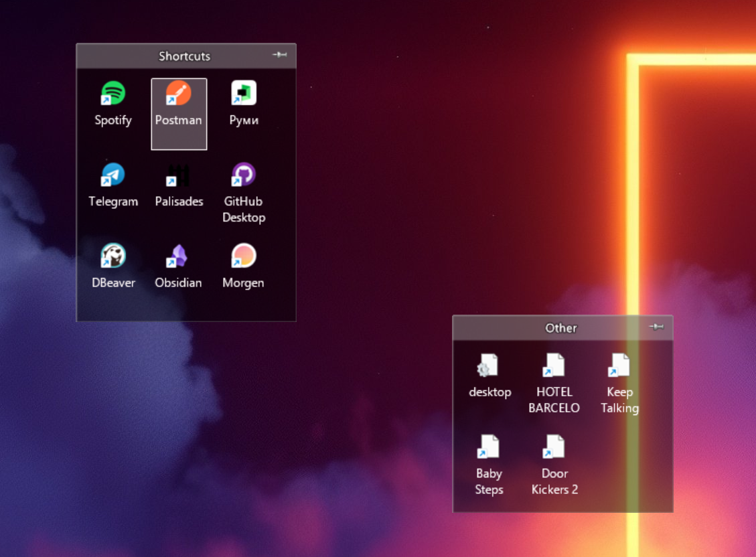The image size is (756, 557).
Task: Select the Door Kickers 2 shortcut
Action: coord(554,447)
